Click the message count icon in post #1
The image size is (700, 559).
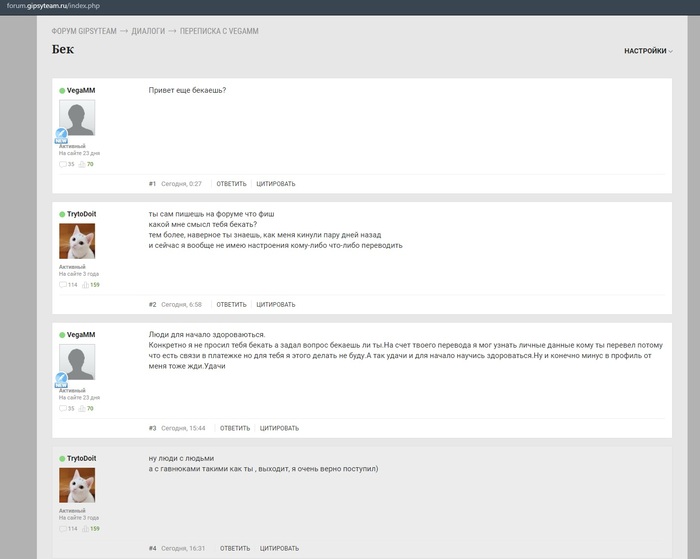tap(62, 164)
